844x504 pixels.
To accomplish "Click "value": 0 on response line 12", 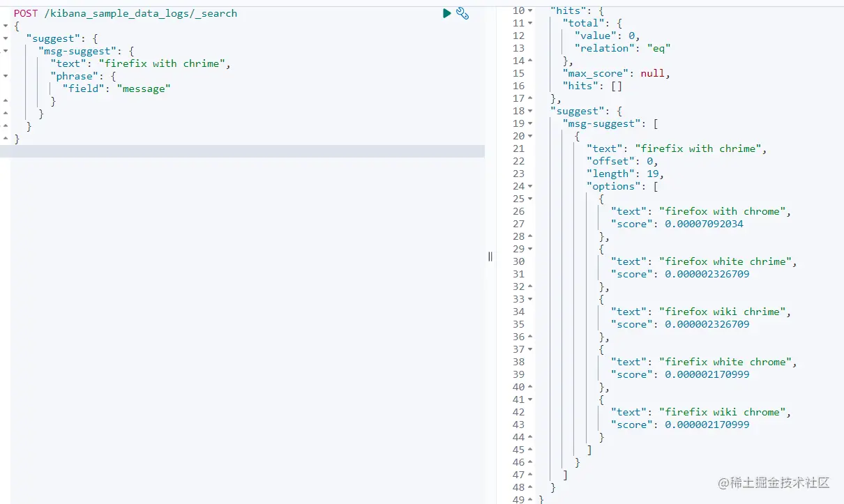I will [607, 36].
